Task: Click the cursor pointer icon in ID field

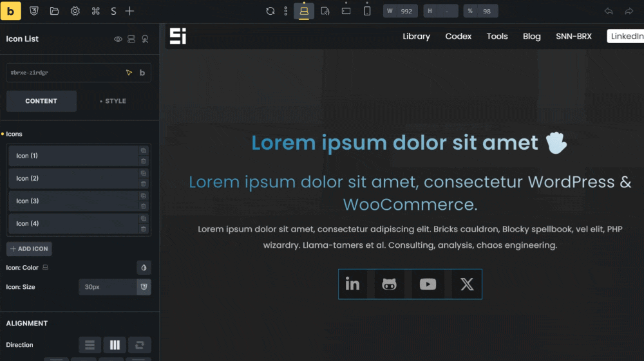Action: point(129,73)
